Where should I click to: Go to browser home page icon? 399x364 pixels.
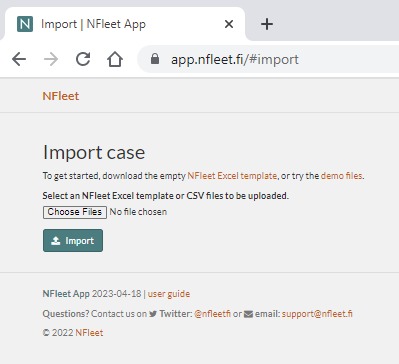115,59
